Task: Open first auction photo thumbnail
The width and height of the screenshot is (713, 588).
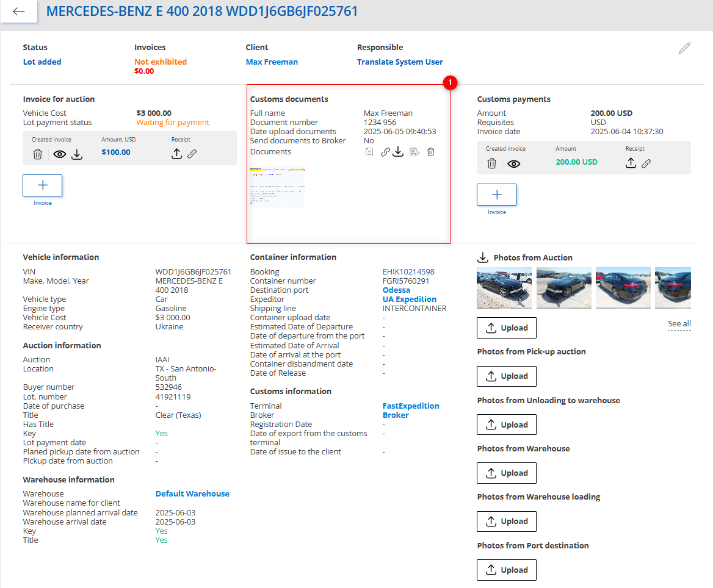Action: click(x=504, y=288)
